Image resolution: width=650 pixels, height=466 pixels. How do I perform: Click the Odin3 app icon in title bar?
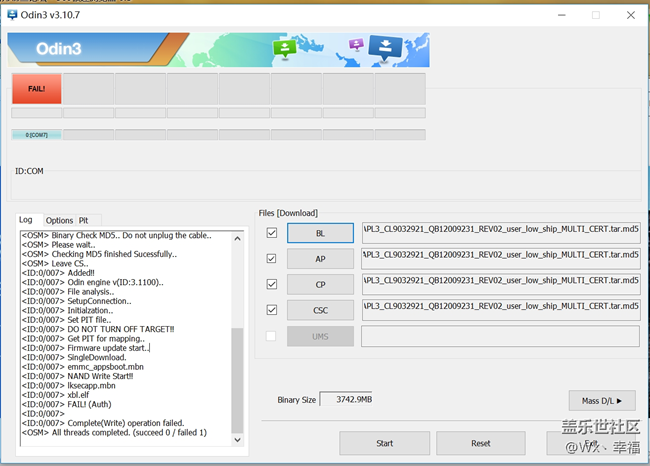click(x=12, y=15)
